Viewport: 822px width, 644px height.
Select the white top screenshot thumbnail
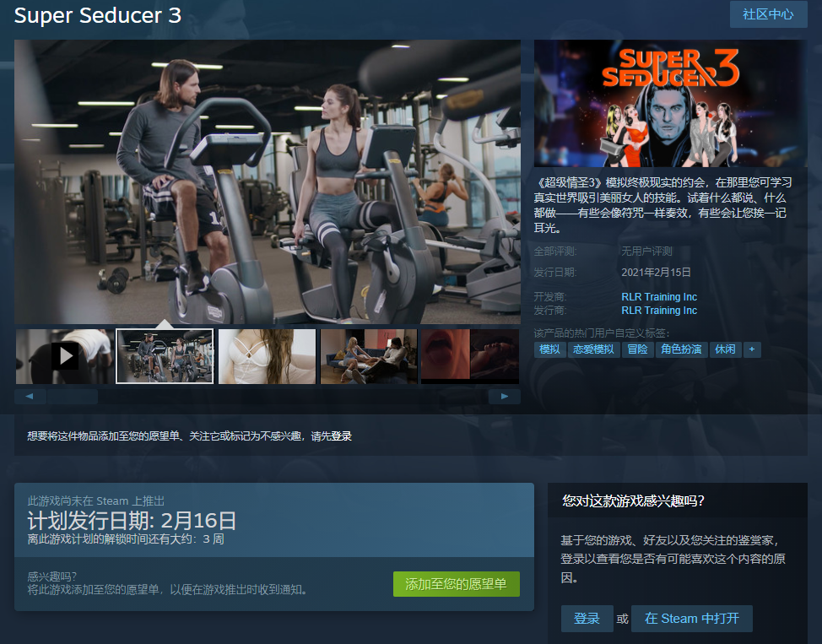[x=267, y=357]
